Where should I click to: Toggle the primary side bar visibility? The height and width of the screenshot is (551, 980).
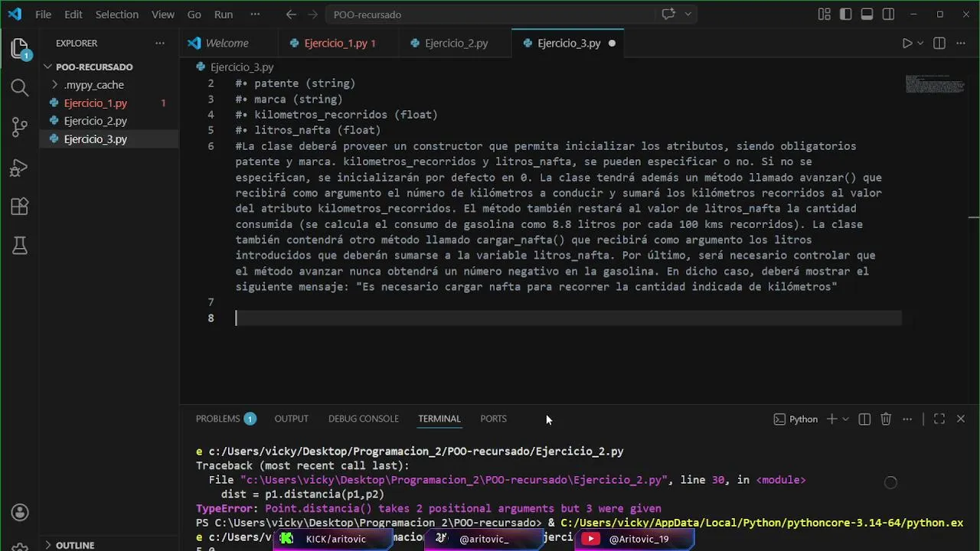pos(846,15)
